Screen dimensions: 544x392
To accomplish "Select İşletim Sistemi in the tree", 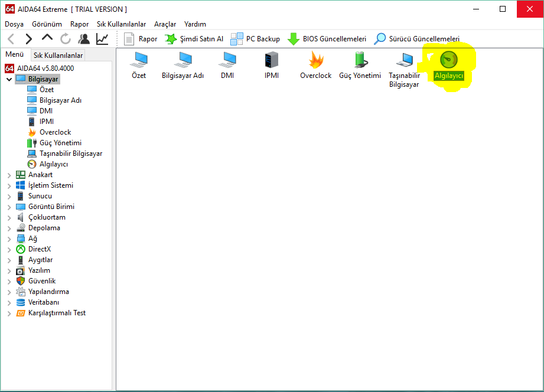I will pos(45,185).
